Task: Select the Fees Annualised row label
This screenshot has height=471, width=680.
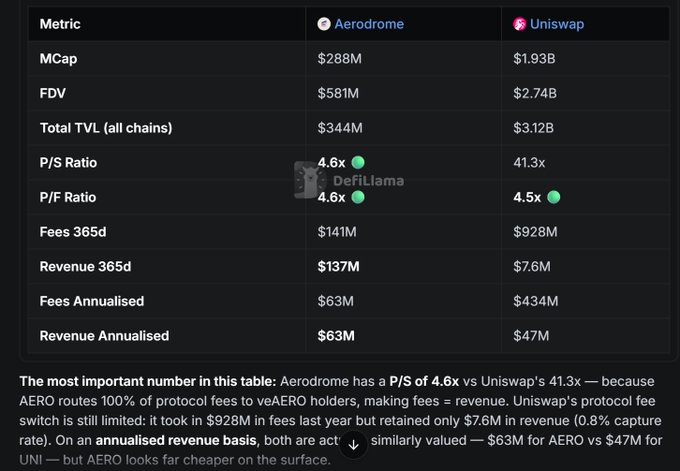Action: (x=92, y=301)
